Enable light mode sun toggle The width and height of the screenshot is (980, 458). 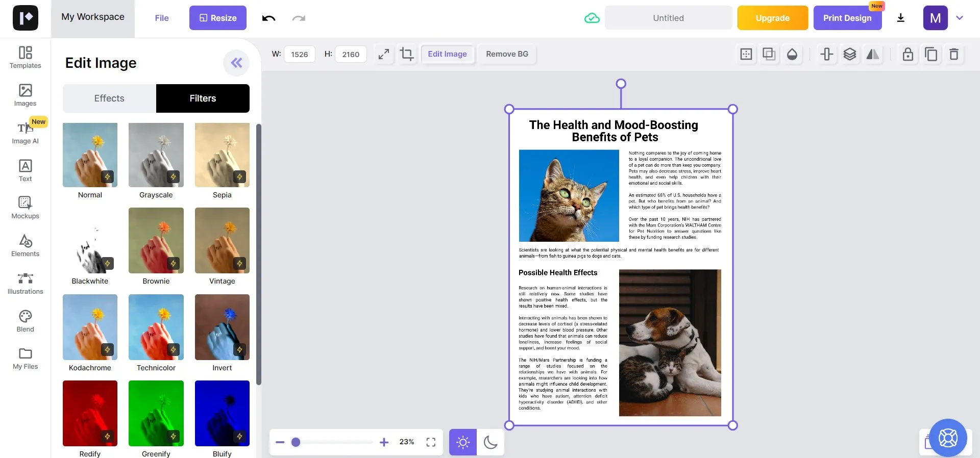(x=463, y=442)
